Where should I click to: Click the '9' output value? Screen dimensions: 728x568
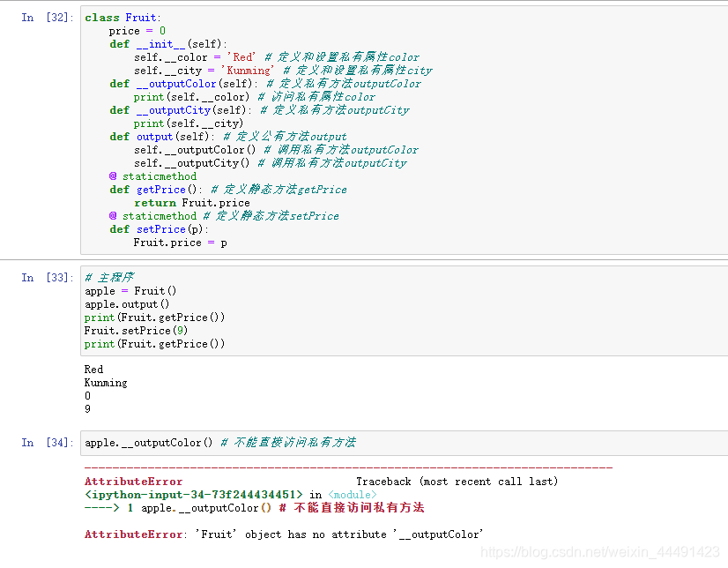click(88, 409)
